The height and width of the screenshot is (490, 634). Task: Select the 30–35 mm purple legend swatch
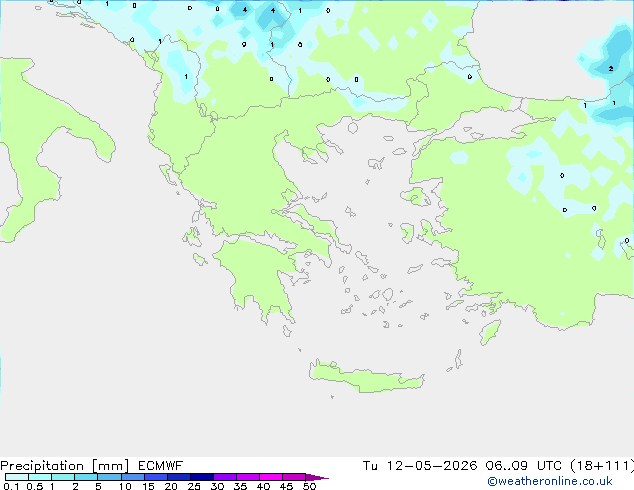point(225,477)
